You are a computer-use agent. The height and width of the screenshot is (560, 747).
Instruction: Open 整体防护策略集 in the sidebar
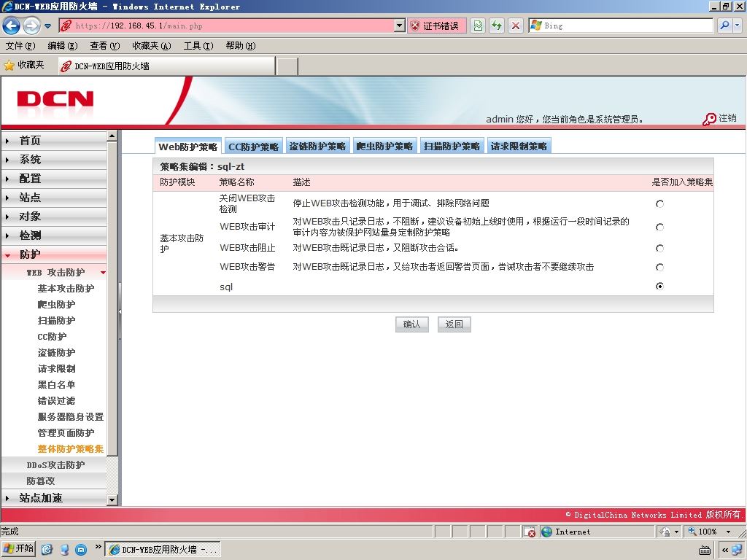pyautogui.click(x=71, y=449)
